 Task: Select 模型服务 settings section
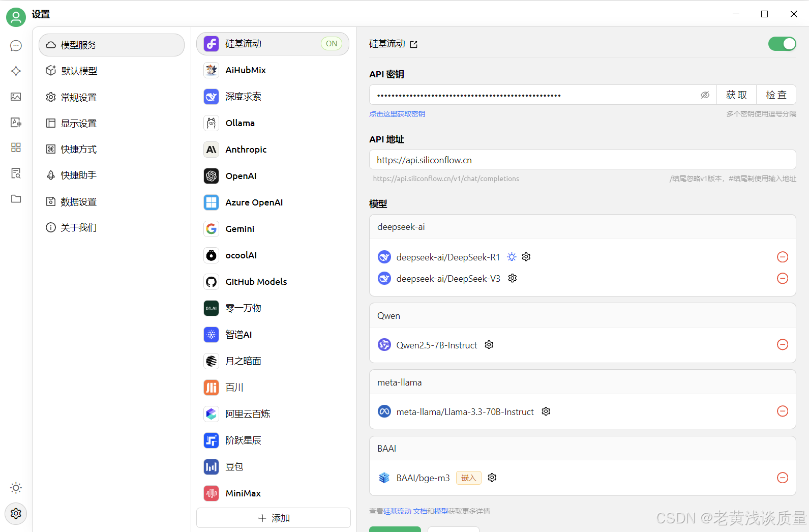pos(111,45)
